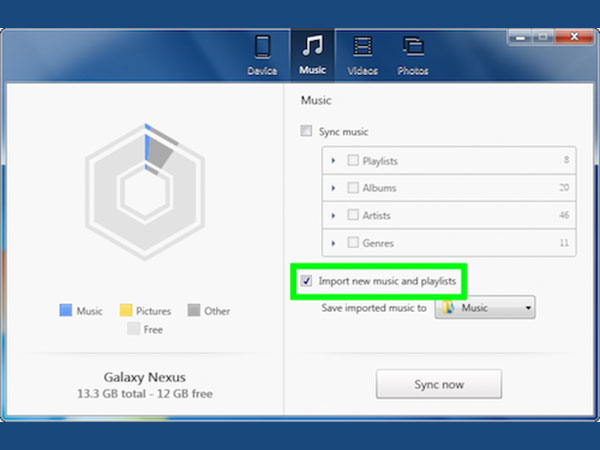Enable the Sync music checkbox
This screenshot has height=450, width=600.
click(x=306, y=131)
